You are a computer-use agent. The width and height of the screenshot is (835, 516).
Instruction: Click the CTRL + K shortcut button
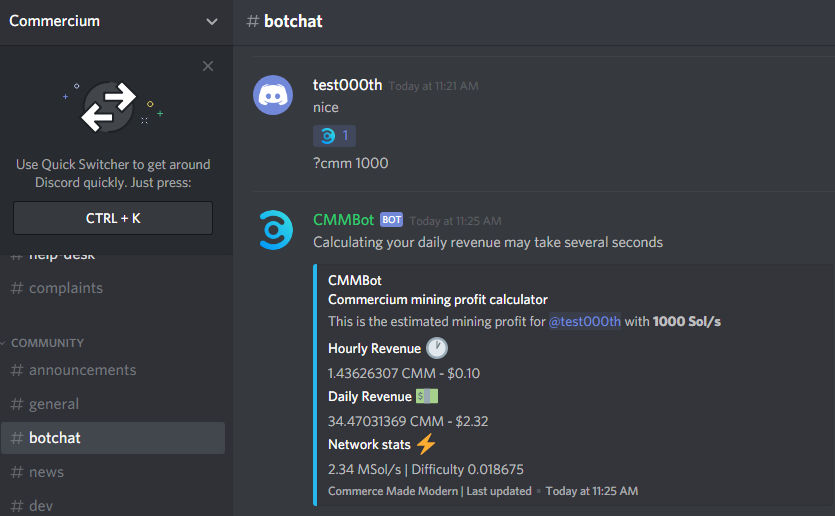tap(113, 218)
